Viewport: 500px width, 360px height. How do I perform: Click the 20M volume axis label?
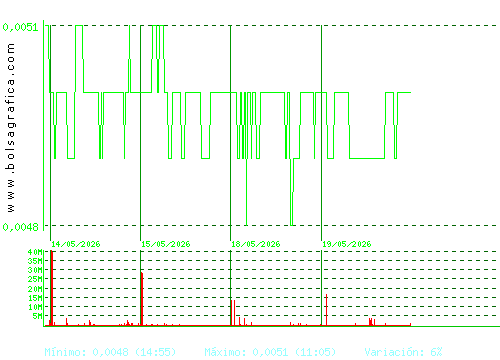tap(35, 289)
